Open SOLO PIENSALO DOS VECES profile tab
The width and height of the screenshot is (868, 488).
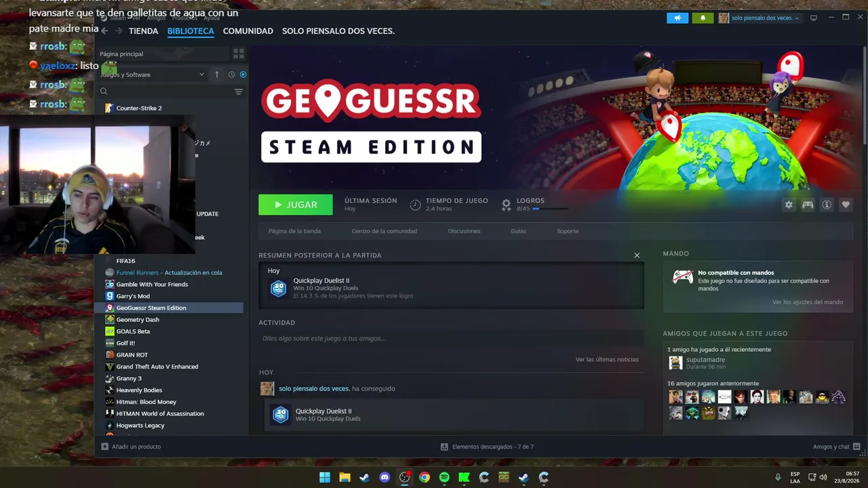pos(338,31)
